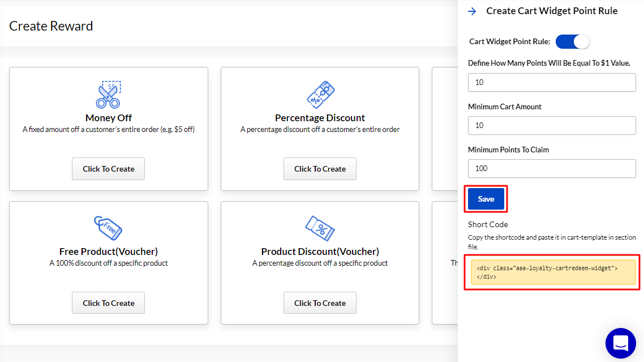Click the points-per-dollar value field
Screen dimensions: 644x362
pyautogui.click(x=552, y=82)
